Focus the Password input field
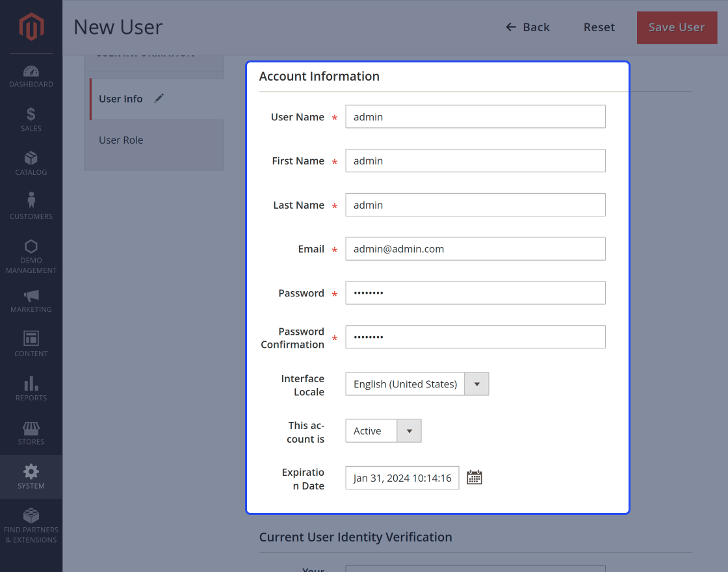 click(x=475, y=293)
